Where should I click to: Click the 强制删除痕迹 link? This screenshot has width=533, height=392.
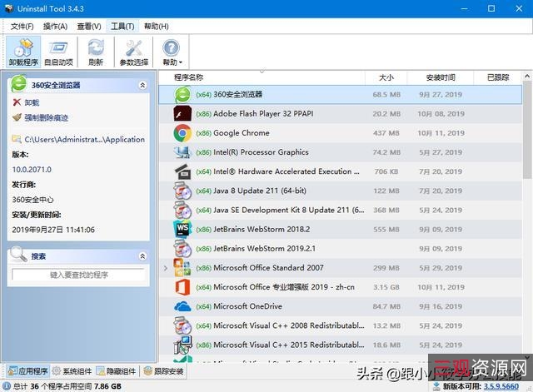coord(47,118)
